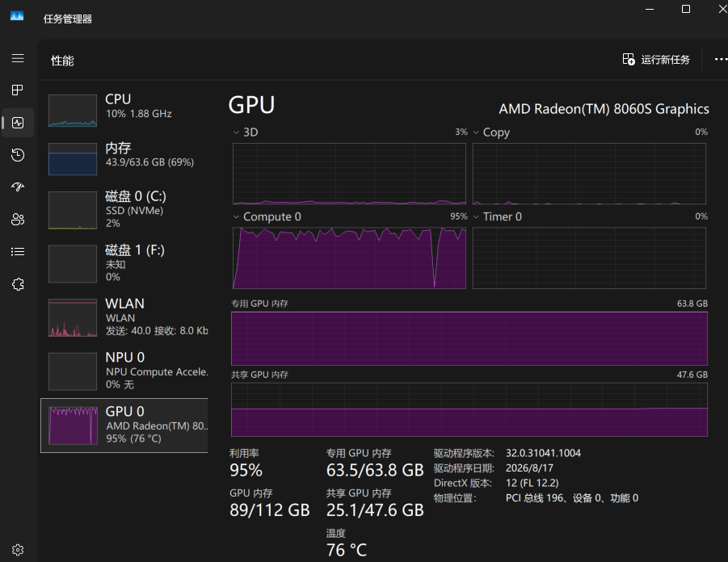Open the Compute 0 graph engine dropdown

236,216
